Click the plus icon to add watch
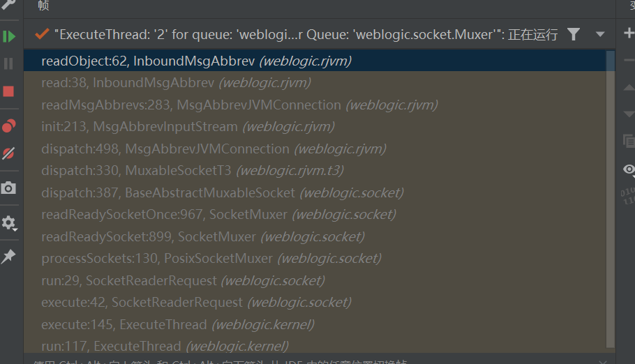 click(629, 33)
